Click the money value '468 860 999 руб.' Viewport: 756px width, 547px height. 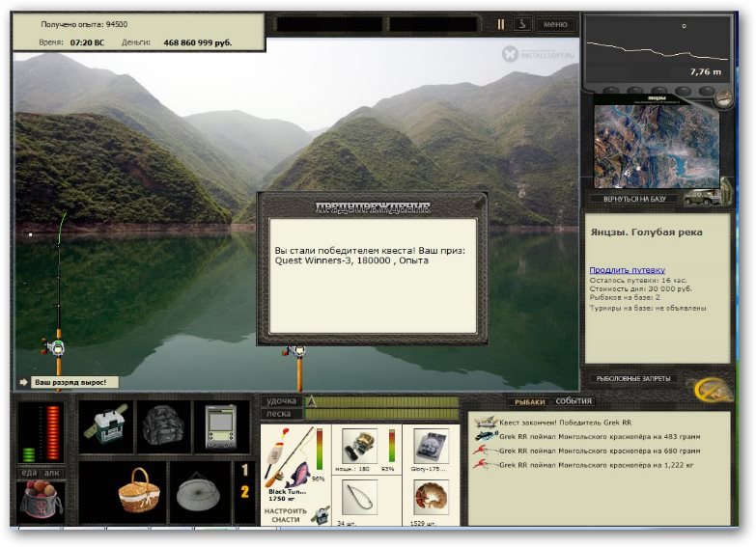(197, 42)
